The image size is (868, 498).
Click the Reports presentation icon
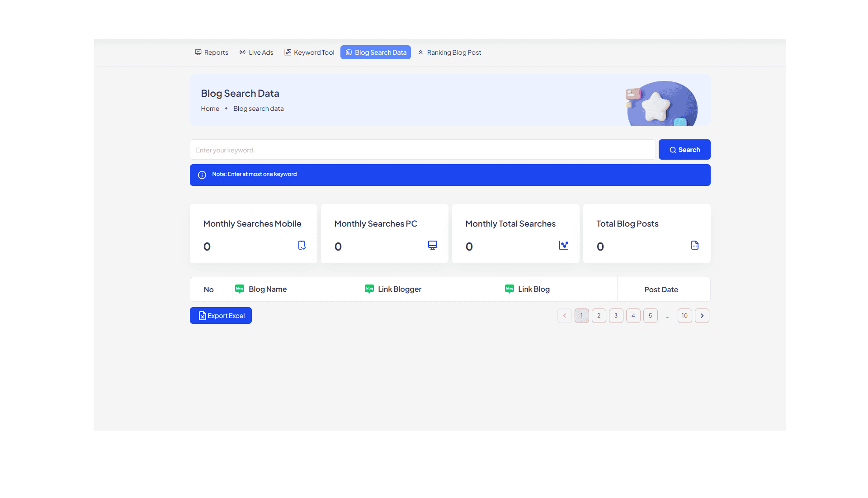tap(198, 52)
